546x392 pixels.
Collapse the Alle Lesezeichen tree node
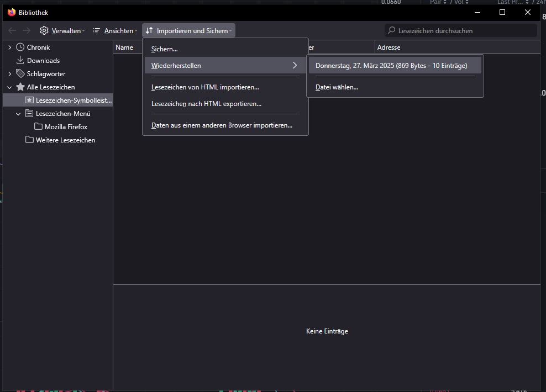coord(10,87)
